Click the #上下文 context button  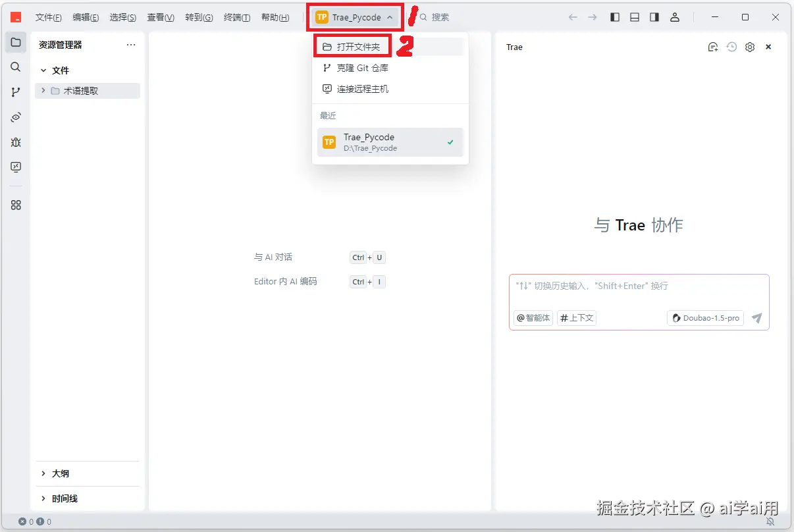pyautogui.click(x=577, y=318)
